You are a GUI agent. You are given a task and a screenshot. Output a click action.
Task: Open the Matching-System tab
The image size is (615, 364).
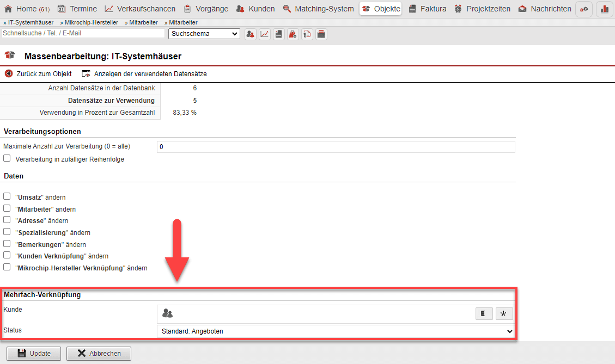[x=318, y=9]
